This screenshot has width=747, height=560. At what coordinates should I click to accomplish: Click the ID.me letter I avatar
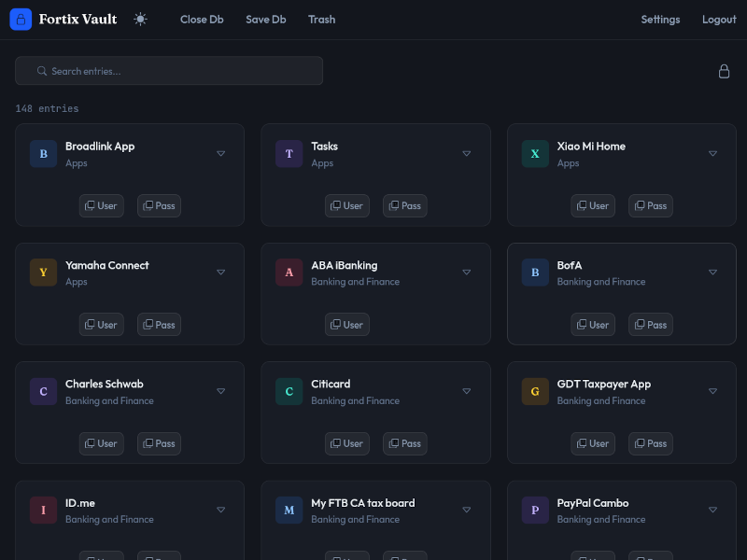coord(43,510)
